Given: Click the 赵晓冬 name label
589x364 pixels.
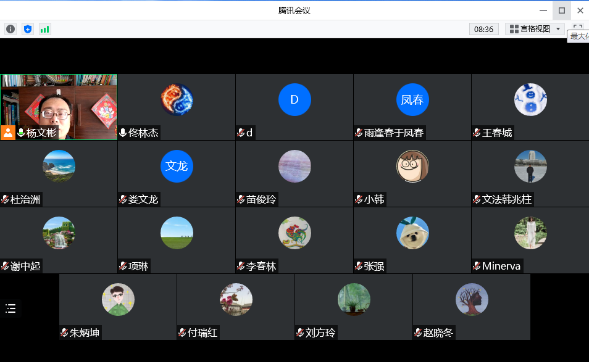Looking at the screenshot, I should click(x=438, y=333).
